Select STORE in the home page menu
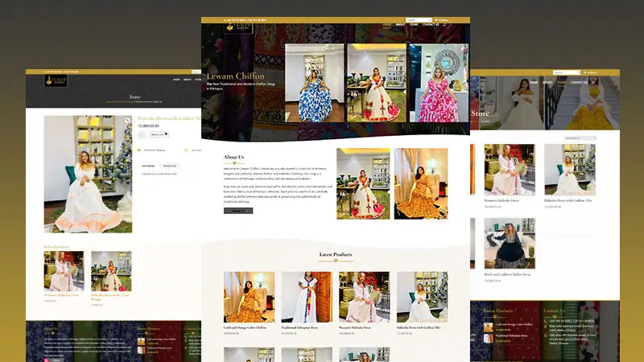This screenshot has height=362, width=644. (x=414, y=25)
